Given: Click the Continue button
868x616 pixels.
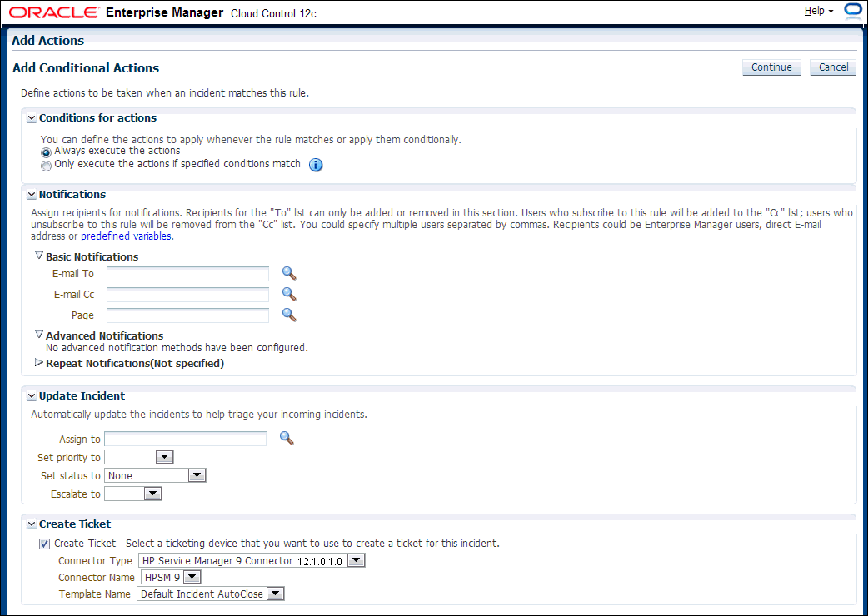Looking at the screenshot, I should point(771,67).
